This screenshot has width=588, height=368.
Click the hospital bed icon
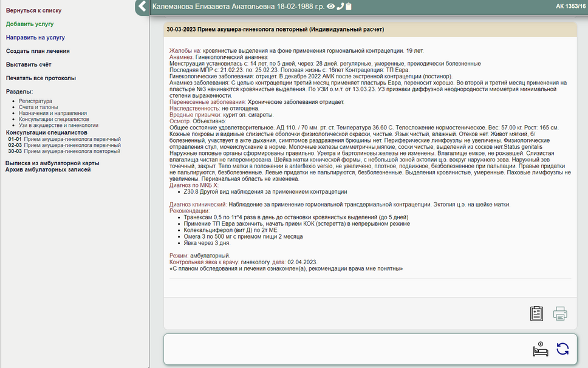point(540,349)
